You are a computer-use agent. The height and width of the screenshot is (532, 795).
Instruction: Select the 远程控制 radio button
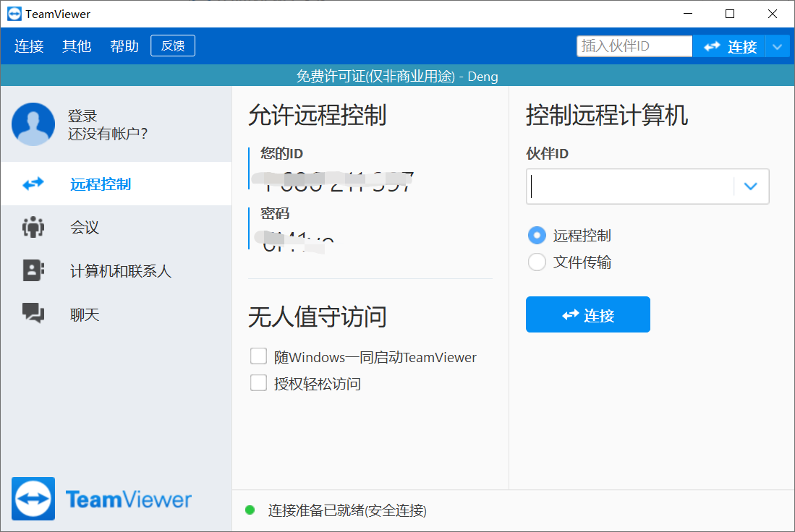536,235
